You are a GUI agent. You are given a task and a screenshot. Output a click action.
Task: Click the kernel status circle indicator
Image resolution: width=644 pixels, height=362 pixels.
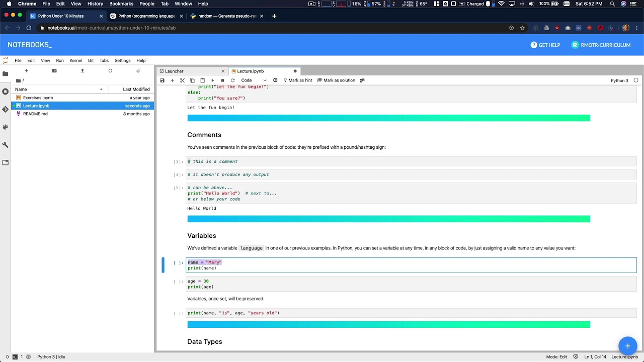coord(636,80)
